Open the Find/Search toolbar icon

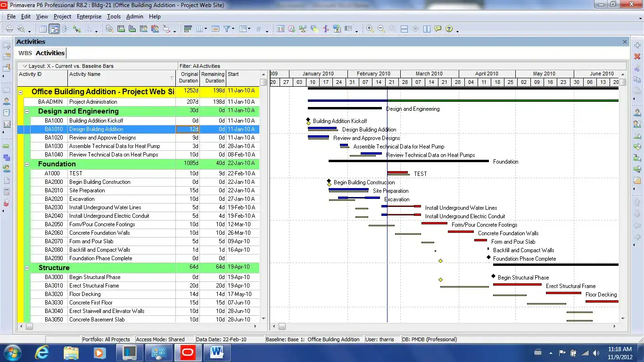click(x=110, y=28)
